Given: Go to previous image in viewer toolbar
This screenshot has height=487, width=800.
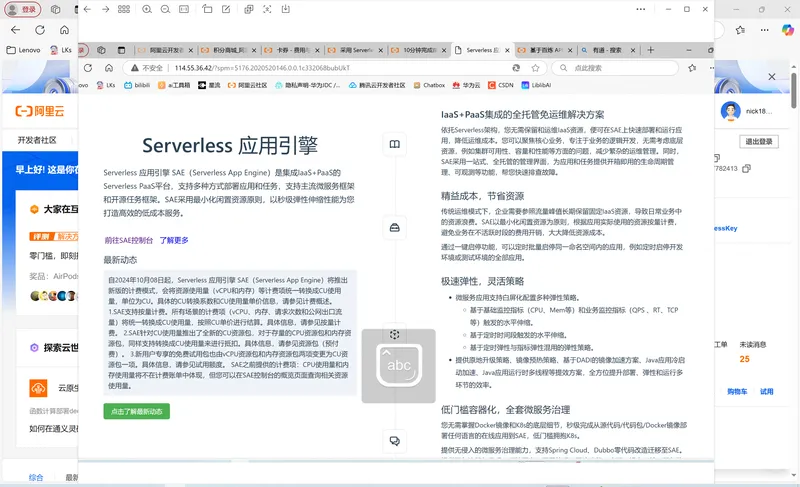Looking at the screenshot, I should point(87,9).
